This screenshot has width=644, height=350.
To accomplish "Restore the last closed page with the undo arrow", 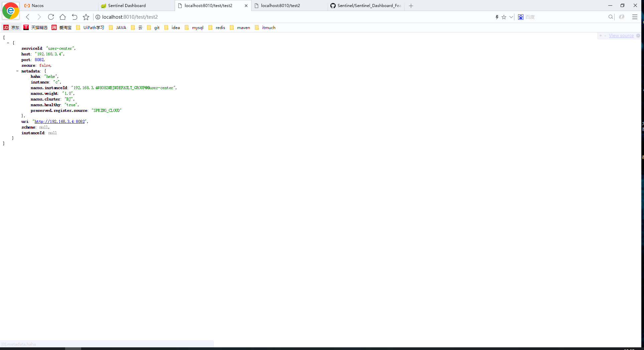I will pyautogui.click(x=74, y=17).
